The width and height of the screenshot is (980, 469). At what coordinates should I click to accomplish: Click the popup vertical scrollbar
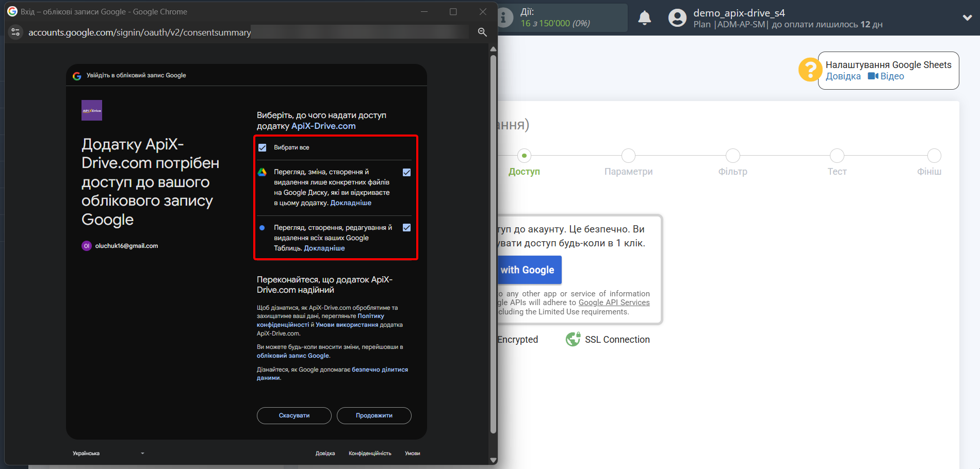point(493,242)
